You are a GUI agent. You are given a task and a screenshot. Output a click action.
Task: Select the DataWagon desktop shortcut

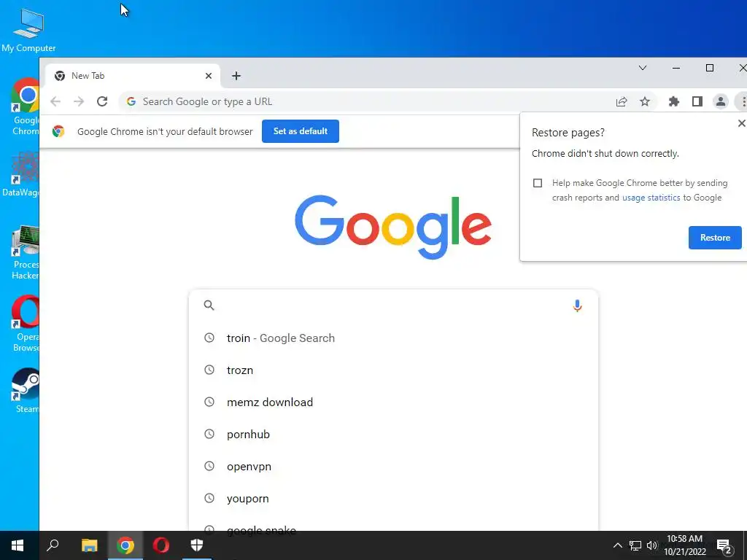pyautogui.click(x=20, y=174)
